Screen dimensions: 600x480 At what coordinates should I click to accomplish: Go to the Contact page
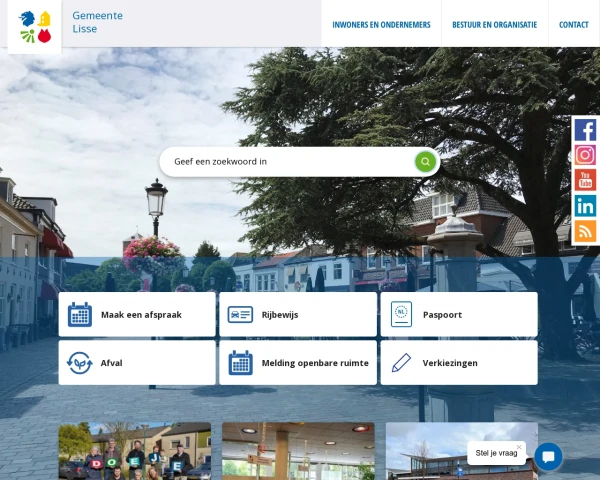573,25
